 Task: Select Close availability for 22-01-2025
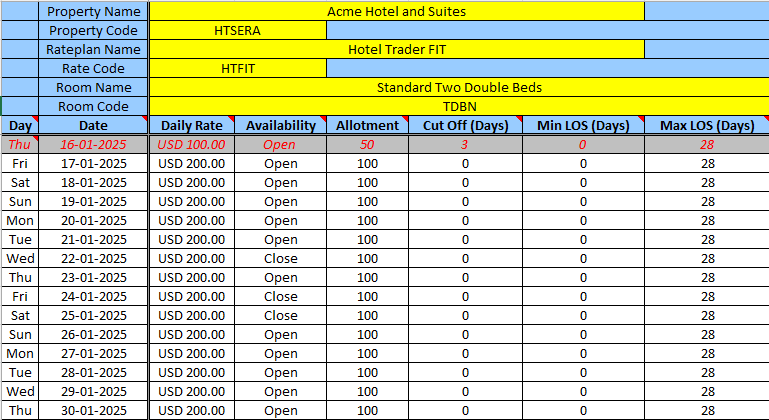[x=281, y=259]
